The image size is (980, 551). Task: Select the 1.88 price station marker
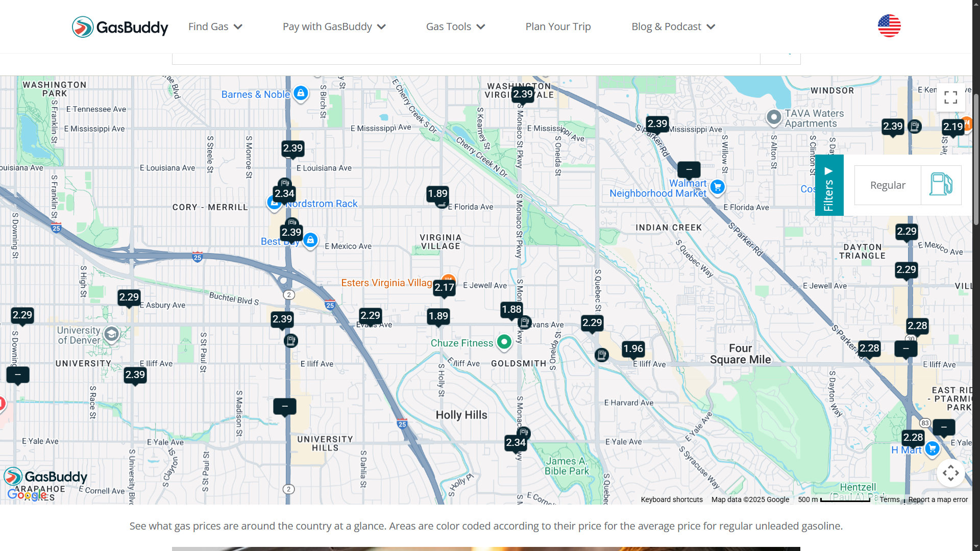[x=511, y=309]
